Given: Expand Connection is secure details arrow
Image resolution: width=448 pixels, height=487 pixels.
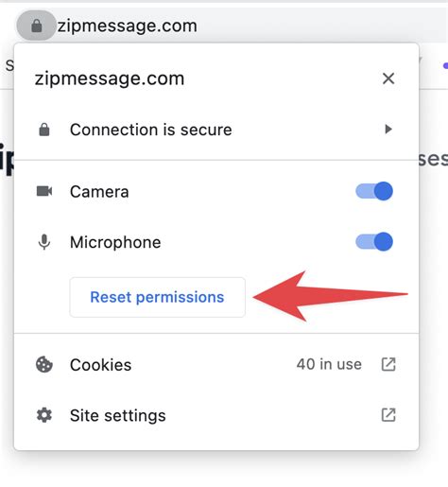Looking at the screenshot, I should point(388,130).
